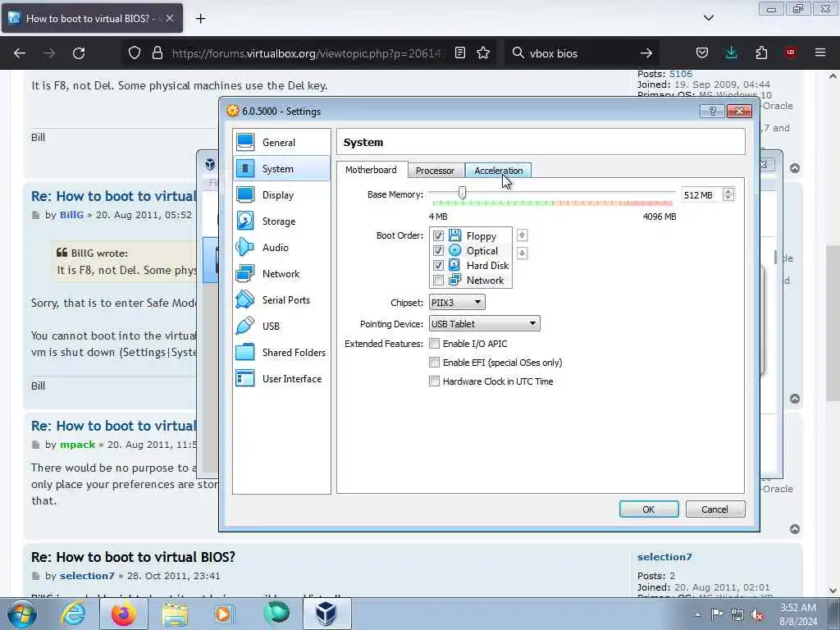Check Network boot device checkbox
Viewport: 840px width, 630px height.
pyautogui.click(x=438, y=281)
